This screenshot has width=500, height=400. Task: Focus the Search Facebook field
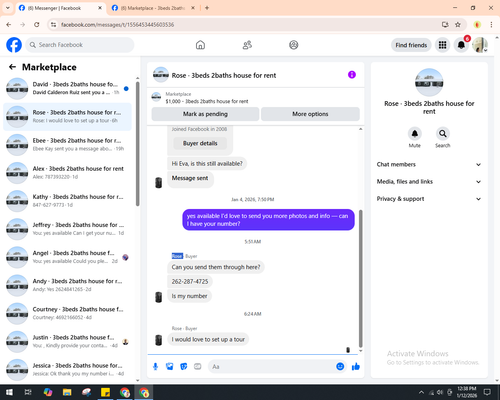click(x=80, y=45)
